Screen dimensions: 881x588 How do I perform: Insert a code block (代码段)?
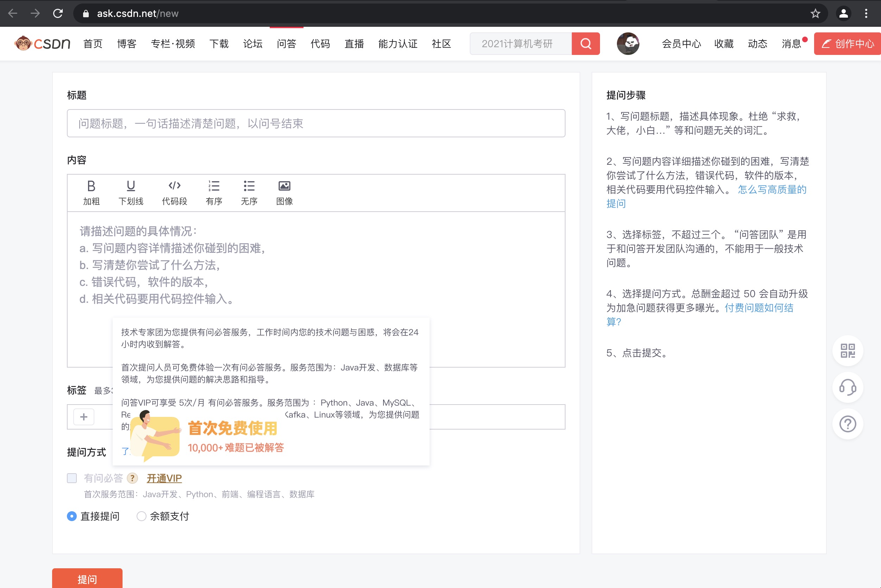174,186
